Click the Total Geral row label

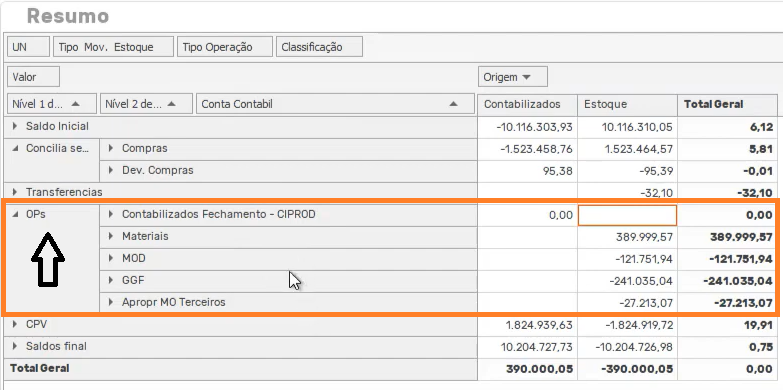pyautogui.click(x=40, y=369)
